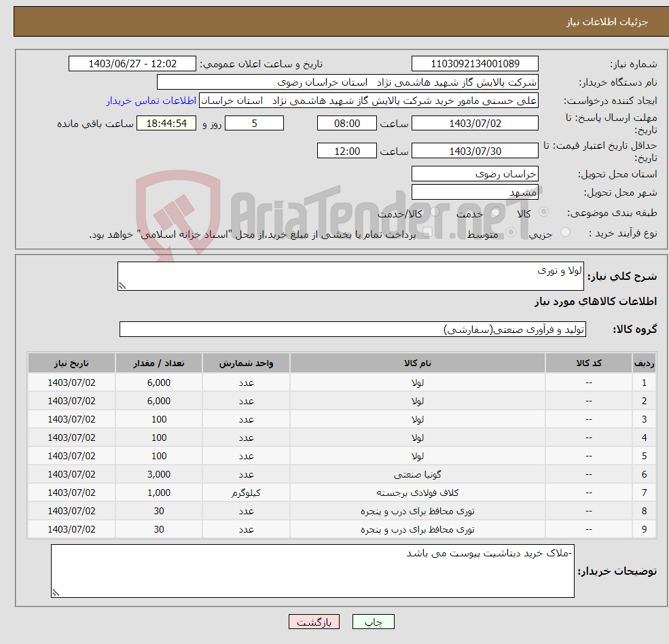Click the کد کالا column header
Screen dimensions: 669x644
coord(589,363)
